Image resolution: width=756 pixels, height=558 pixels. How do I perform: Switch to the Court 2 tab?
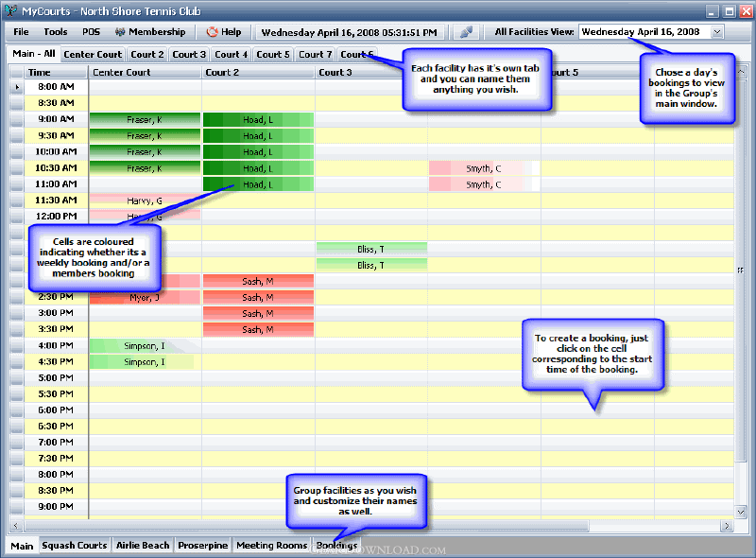(147, 55)
